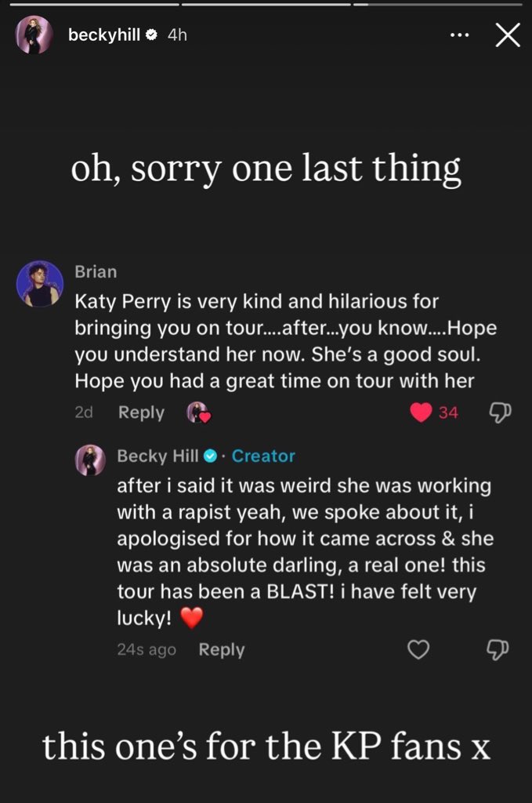Dislike Brian's comment with the thumbs-down icon
The height and width of the screenshot is (803, 532).
[499, 412]
